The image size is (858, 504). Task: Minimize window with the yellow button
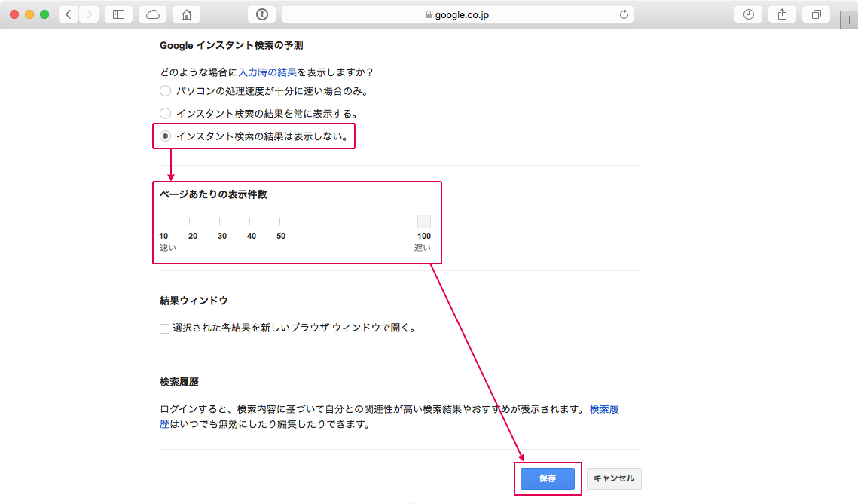29,15
